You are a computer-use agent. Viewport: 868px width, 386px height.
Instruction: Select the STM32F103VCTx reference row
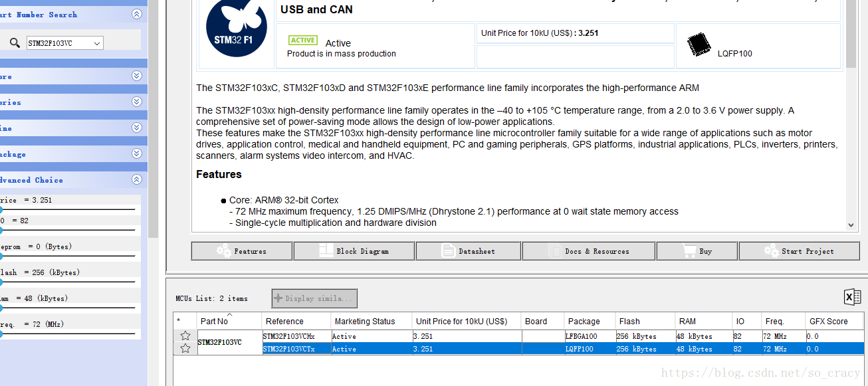[296, 349]
